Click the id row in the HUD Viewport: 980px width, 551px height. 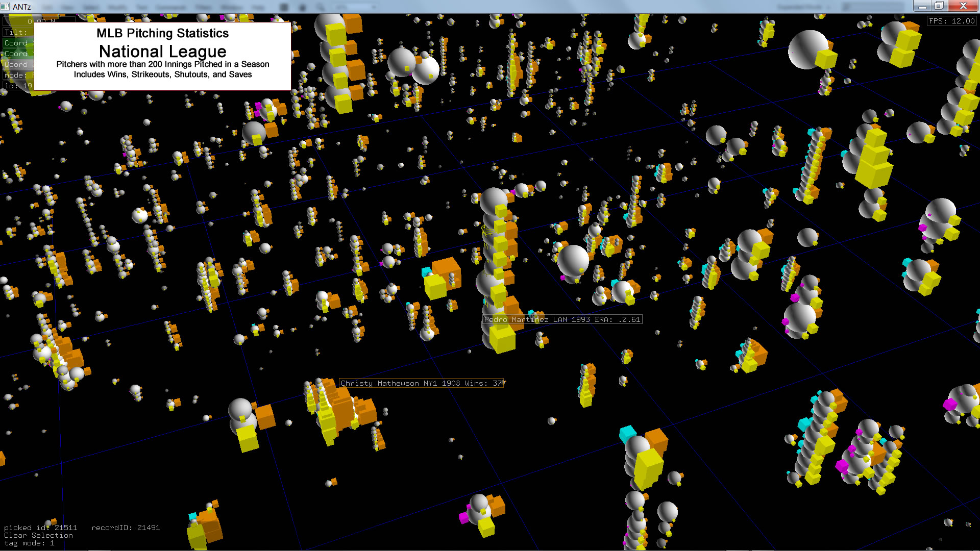[16, 86]
